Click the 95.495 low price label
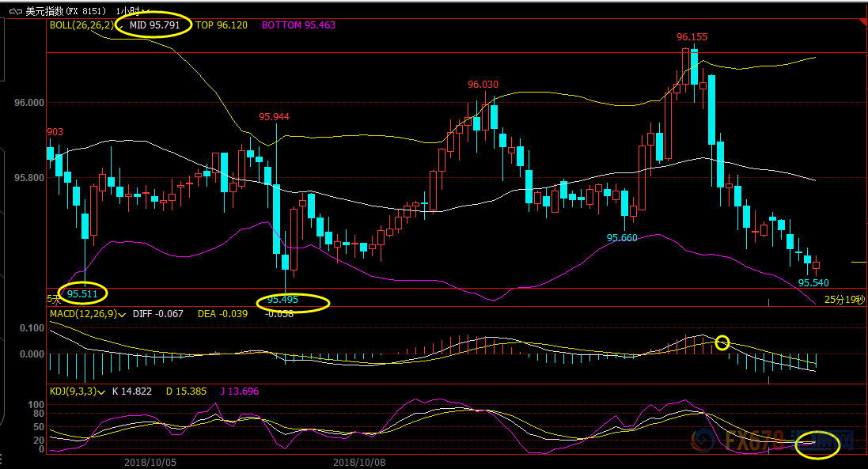Image resolution: width=868 pixels, height=469 pixels. point(282,300)
